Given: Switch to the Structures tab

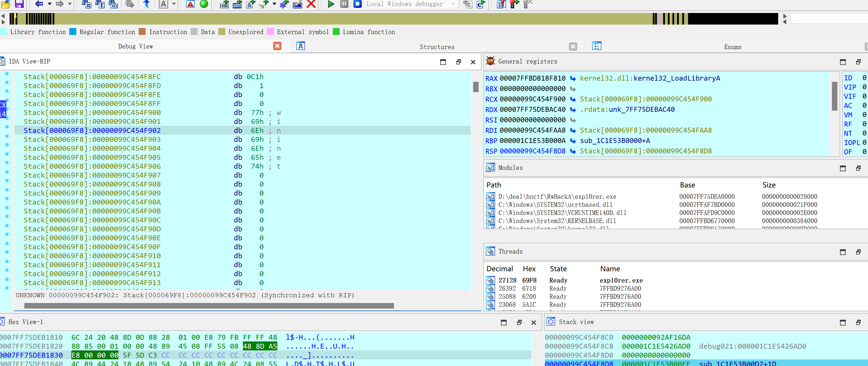Looking at the screenshot, I should tap(437, 47).
